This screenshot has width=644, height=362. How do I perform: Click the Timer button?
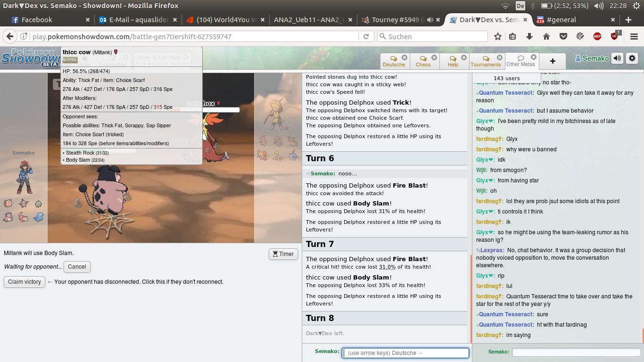click(x=283, y=254)
